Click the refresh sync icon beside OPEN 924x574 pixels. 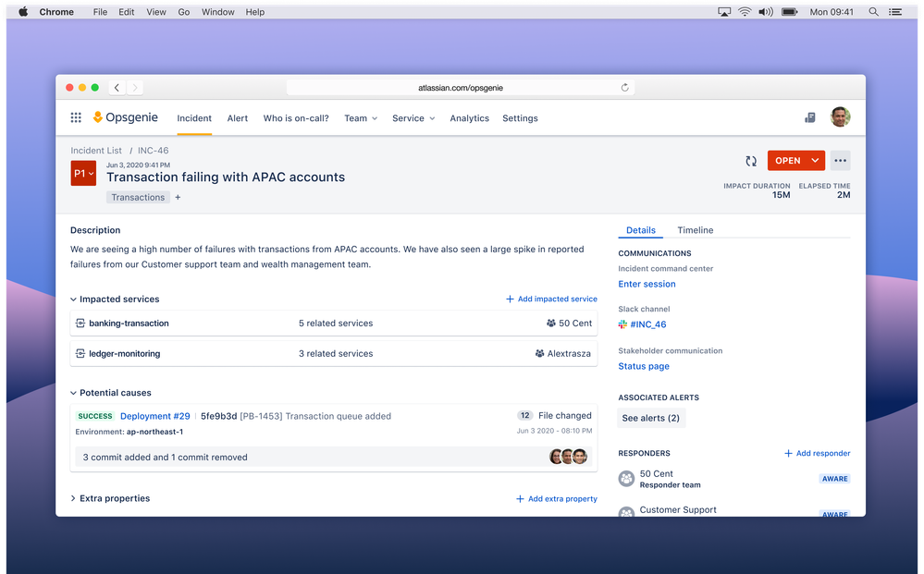click(x=751, y=161)
